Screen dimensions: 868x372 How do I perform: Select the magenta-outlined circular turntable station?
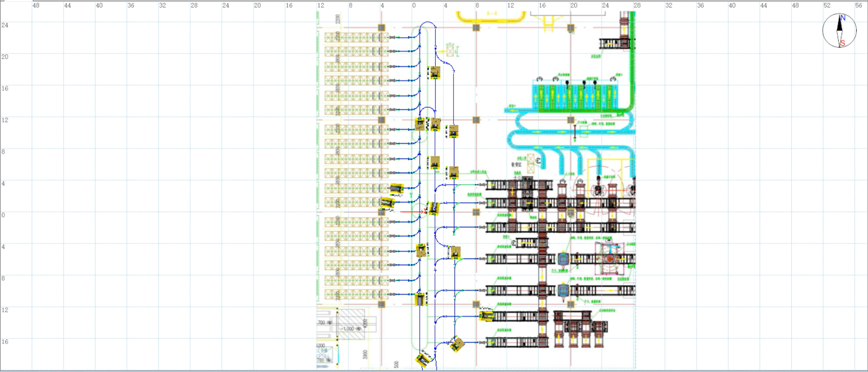point(611,257)
